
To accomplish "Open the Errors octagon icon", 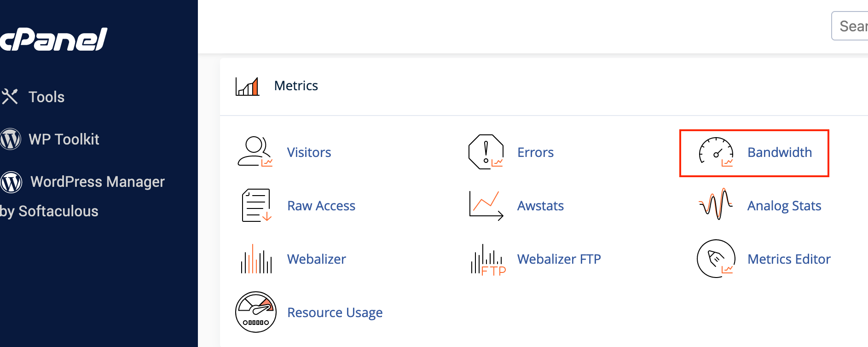I will pyautogui.click(x=486, y=152).
